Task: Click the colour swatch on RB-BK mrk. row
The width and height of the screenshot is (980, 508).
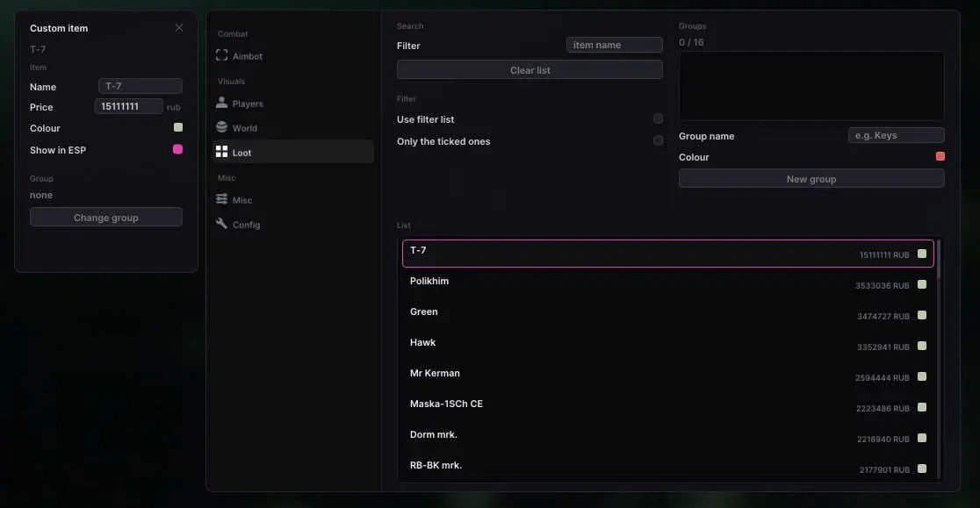Action: coord(922,469)
